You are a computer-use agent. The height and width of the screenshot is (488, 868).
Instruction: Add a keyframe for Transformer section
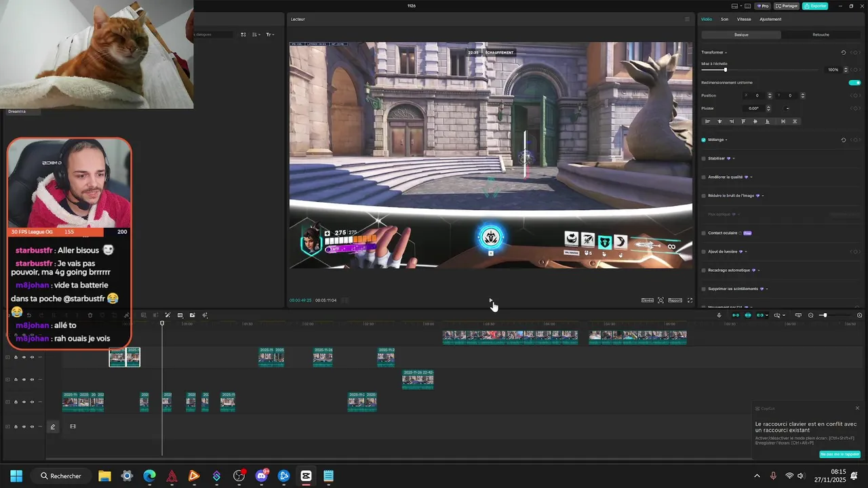pos(855,52)
